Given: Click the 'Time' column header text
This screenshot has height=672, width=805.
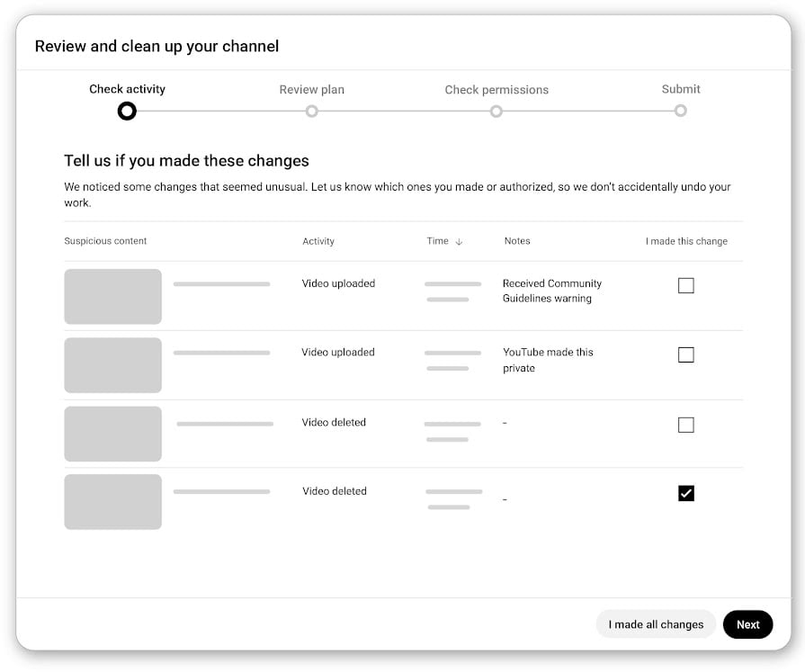Looking at the screenshot, I should pos(437,241).
